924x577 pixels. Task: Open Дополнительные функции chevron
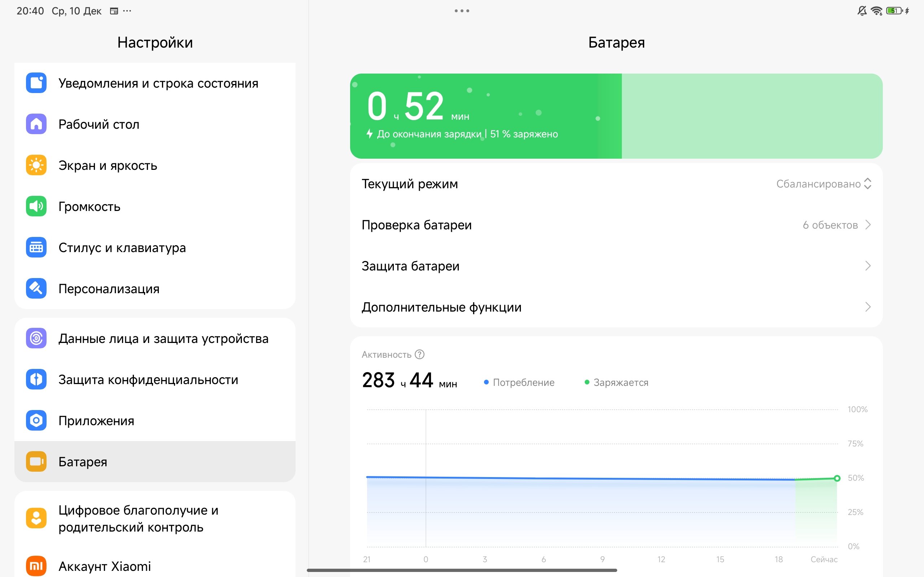[x=867, y=307]
